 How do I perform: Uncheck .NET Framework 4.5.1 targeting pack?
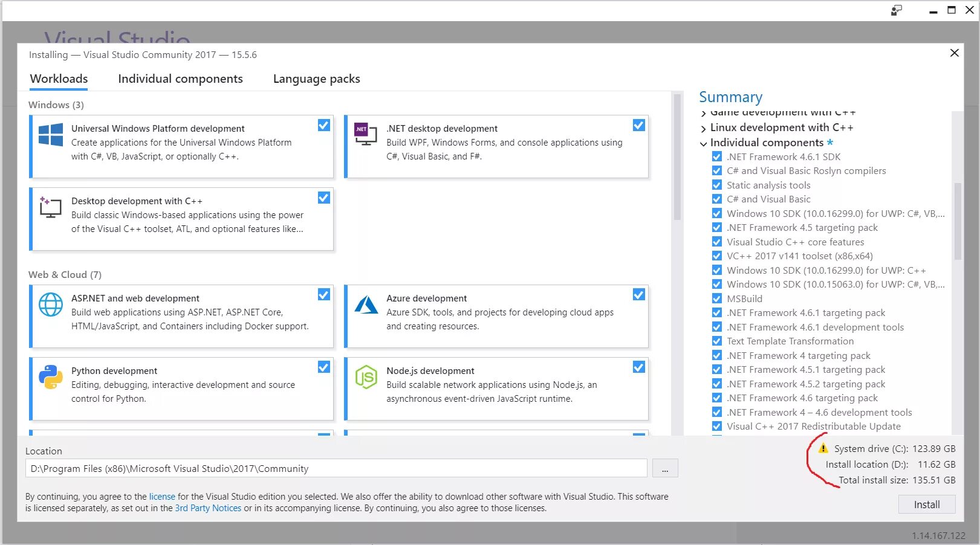(717, 369)
